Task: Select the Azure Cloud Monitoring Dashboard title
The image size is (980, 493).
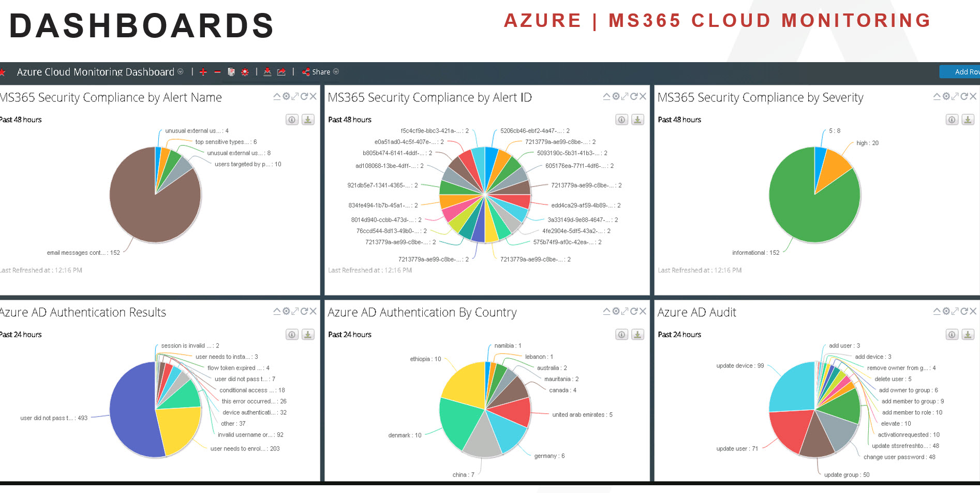Action: (x=95, y=72)
